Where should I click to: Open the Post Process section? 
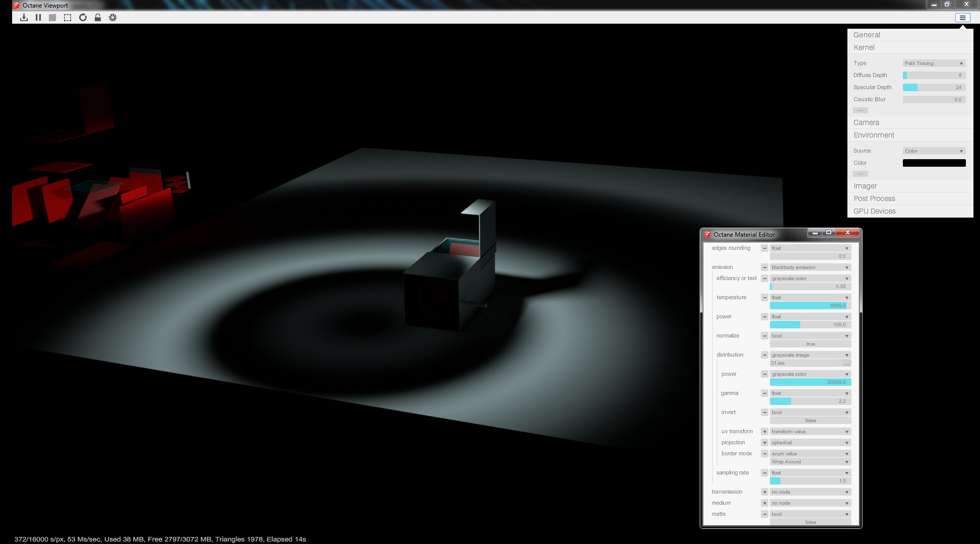(874, 198)
